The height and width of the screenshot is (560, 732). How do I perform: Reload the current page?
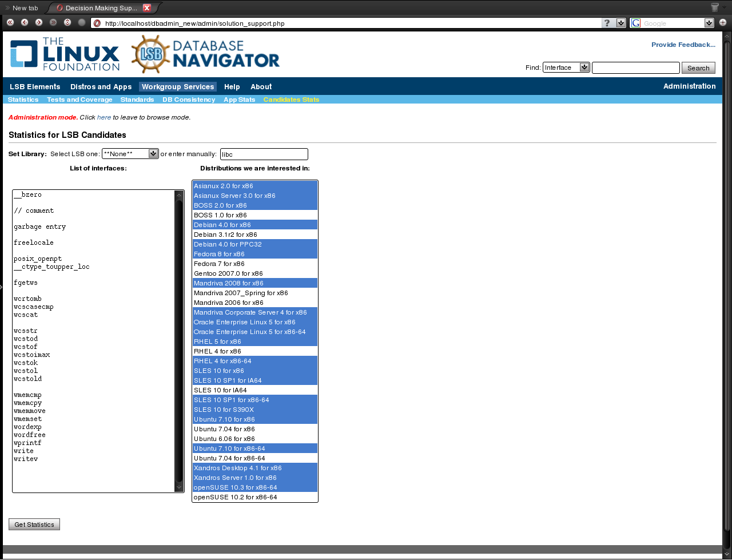tap(67, 22)
